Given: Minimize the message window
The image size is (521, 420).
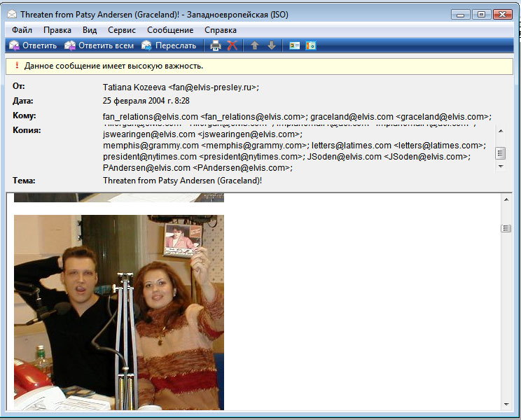Looking at the screenshot, I should click(x=461, y=15).
